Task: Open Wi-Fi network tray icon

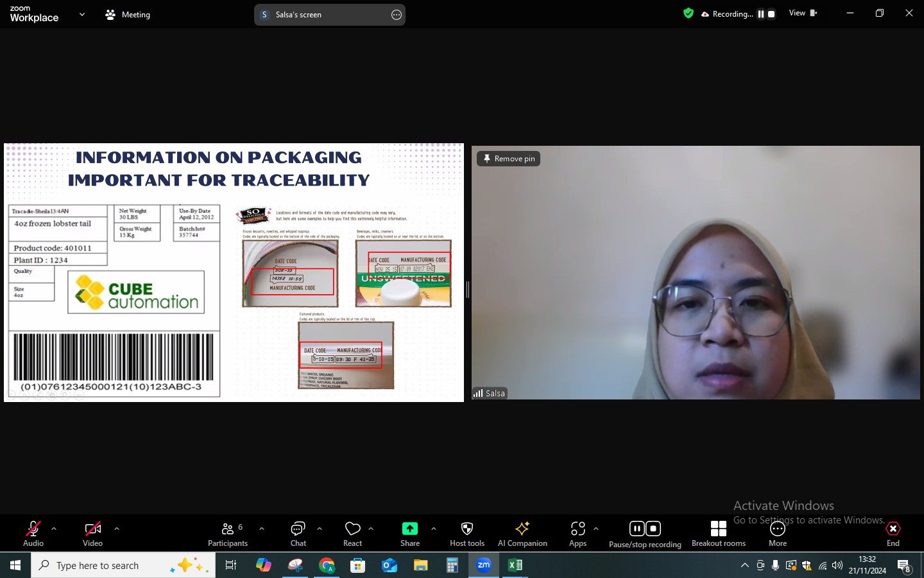Action: (x=823, y=566)
